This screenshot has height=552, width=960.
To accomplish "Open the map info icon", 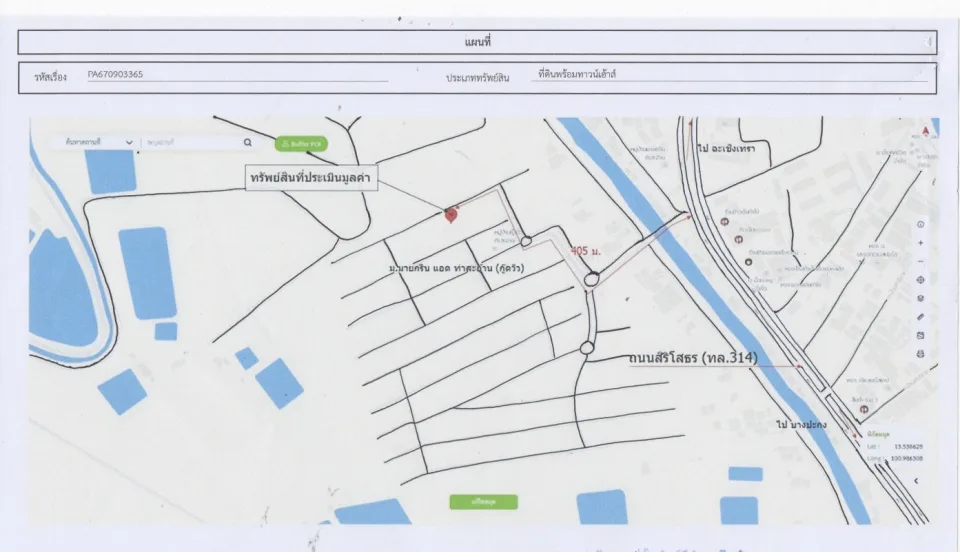I will 920,225.
